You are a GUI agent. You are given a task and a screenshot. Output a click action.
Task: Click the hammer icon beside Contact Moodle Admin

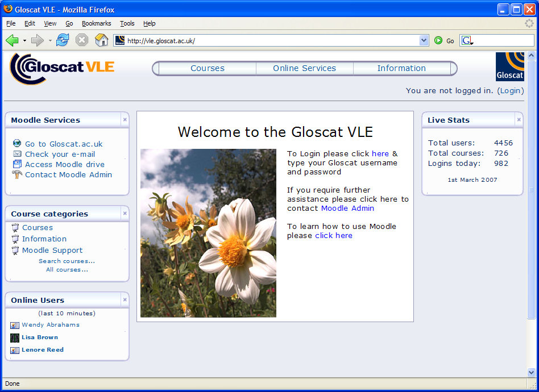17,174
